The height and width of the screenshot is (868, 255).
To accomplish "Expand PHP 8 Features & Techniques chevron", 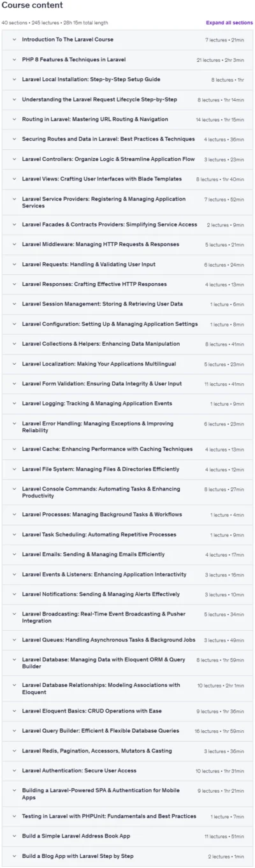I will point(14,59).
